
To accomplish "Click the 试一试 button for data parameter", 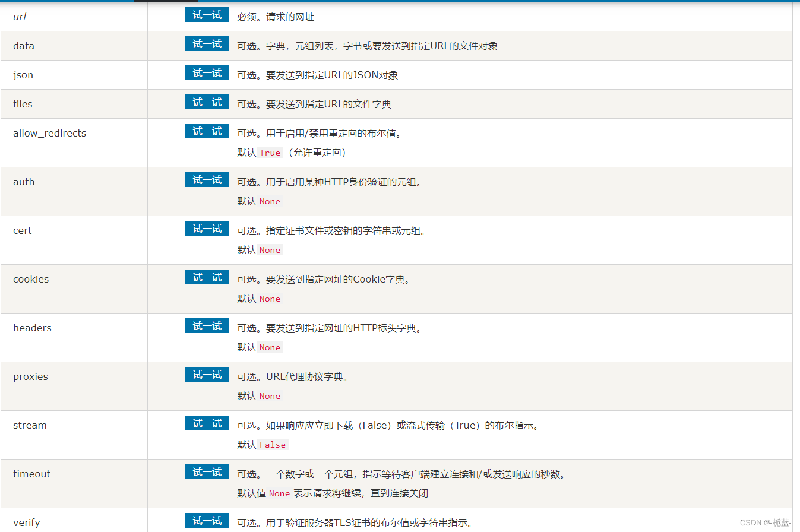I will tap(207, 43).
